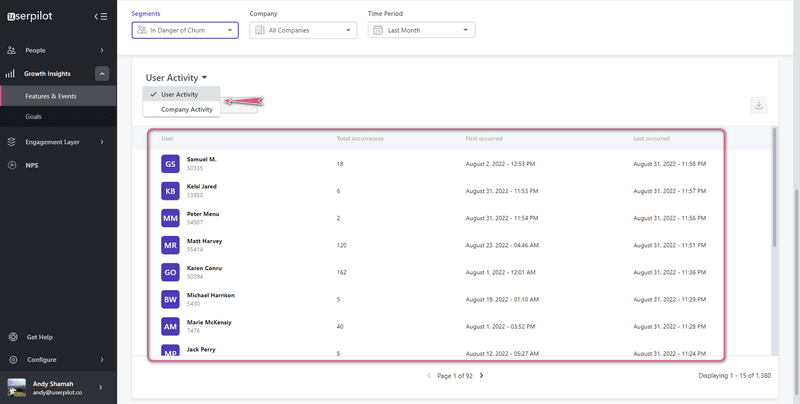
Task: Open the Goals page in sidebar
Action: [34, 117]
